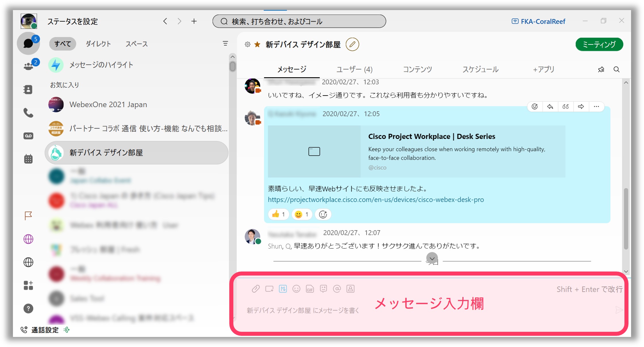Viewport: 644px width, 347px height.
Task: Switch to the ユーザー (4) tab
Action: point(354,69)
